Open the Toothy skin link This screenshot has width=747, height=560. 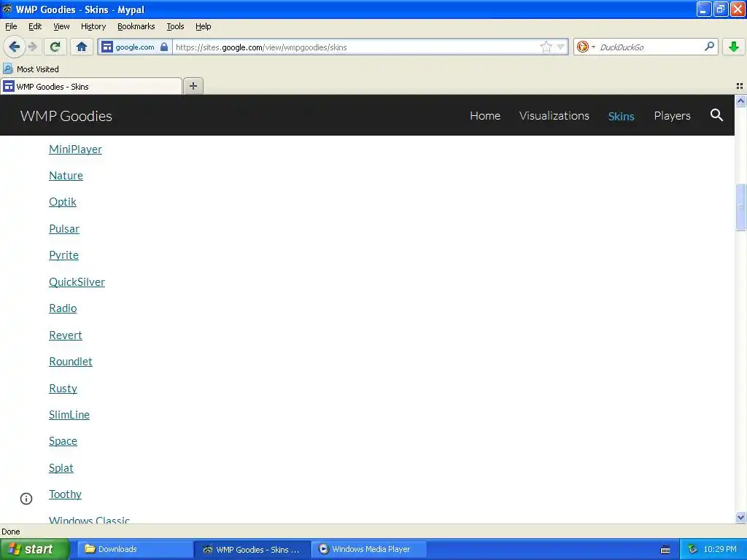65,494
